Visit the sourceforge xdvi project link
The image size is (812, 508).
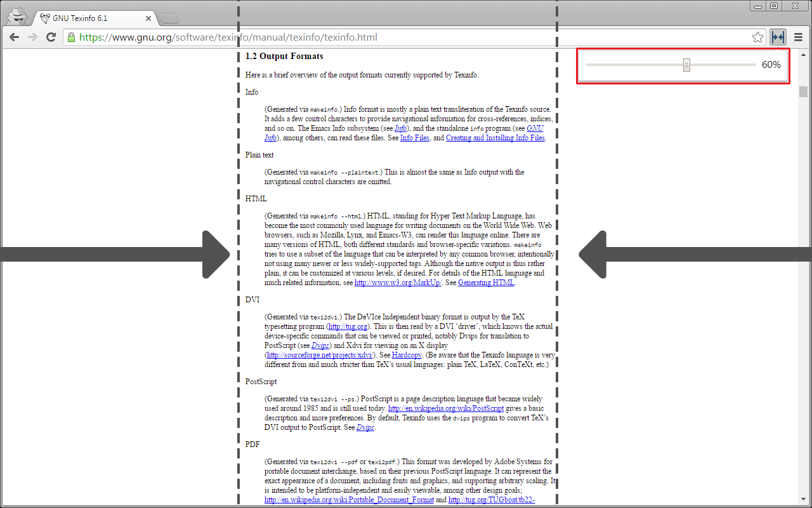click(319, 355)
